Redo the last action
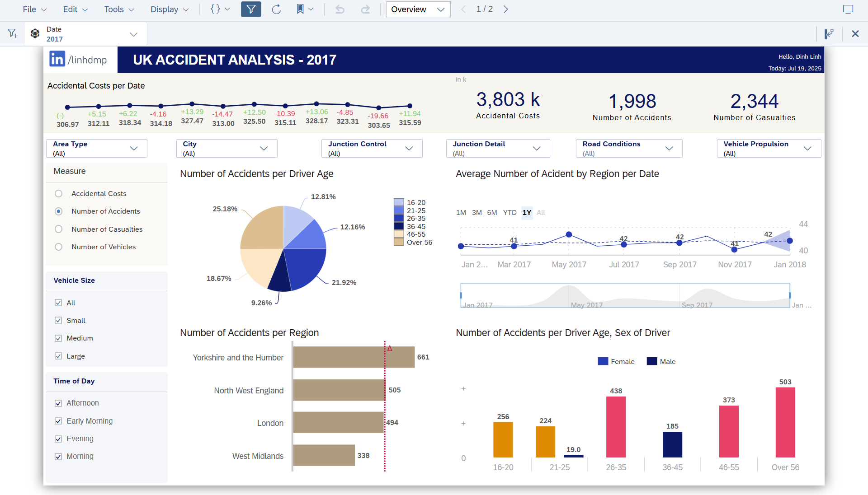 click(x=365, y=9)
